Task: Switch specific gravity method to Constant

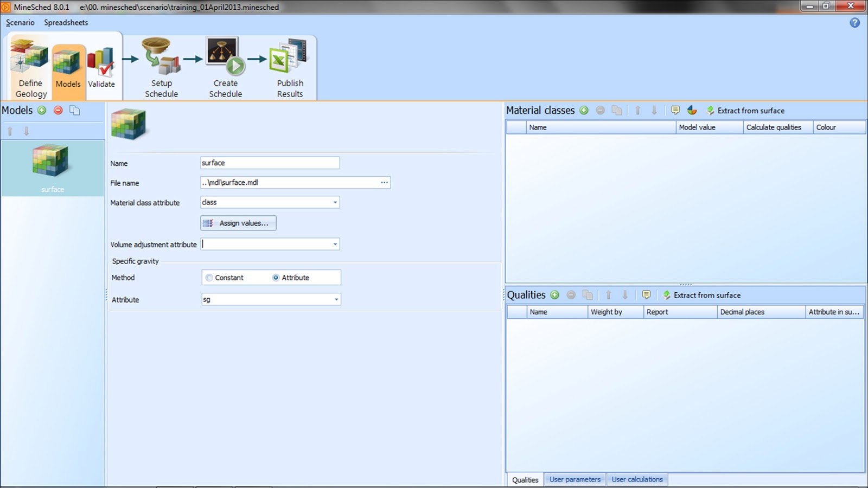Action: pyautogui.click(x=209, y=277)
